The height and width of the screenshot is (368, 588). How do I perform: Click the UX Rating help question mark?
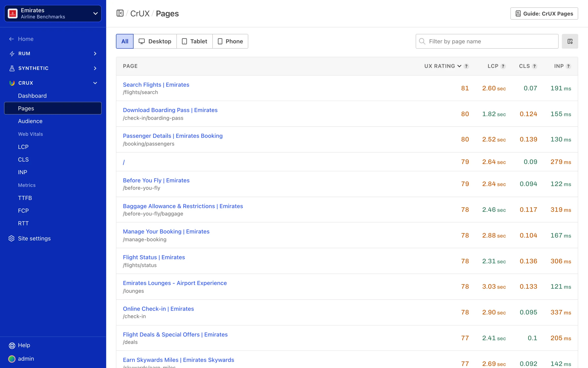(466, 66)
